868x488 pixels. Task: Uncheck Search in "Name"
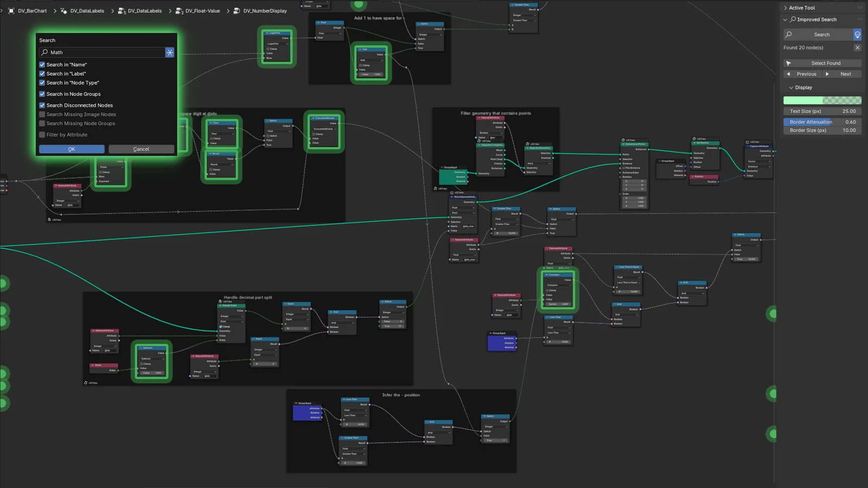42,64
